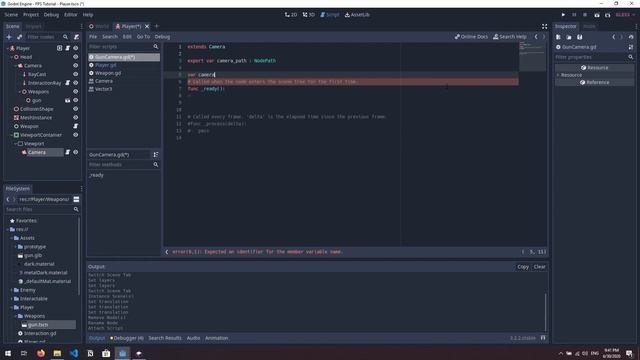Click the scene instance icon on the gun node
The height and width of the screenshot is (360, 640).
click(x=68, y=100)
